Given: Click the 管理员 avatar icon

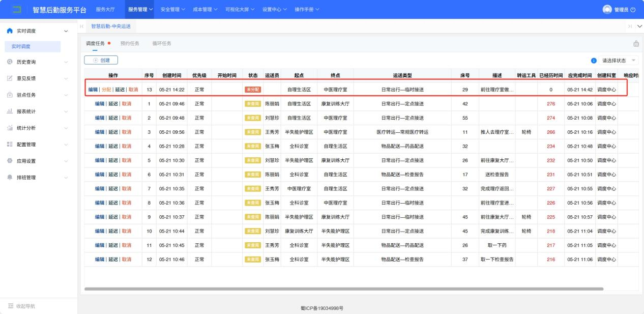Looking at the screenshot, I should 607,10.
